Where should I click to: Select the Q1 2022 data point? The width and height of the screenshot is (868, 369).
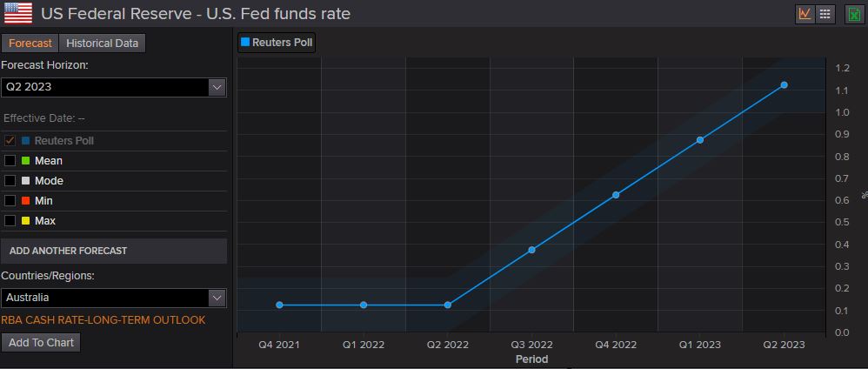pyautogui.click(x=364, y=305)
